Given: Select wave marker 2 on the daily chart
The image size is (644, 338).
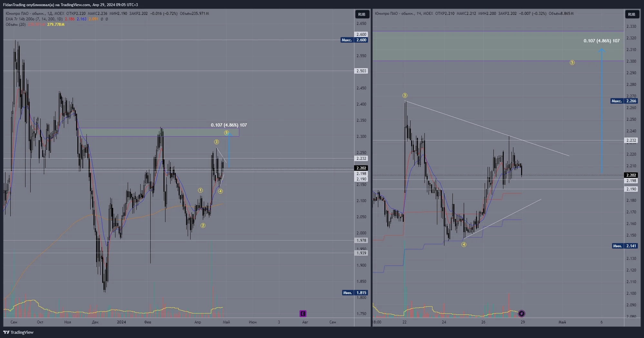Looking at the screenshot, I should [x=203, y=225].
